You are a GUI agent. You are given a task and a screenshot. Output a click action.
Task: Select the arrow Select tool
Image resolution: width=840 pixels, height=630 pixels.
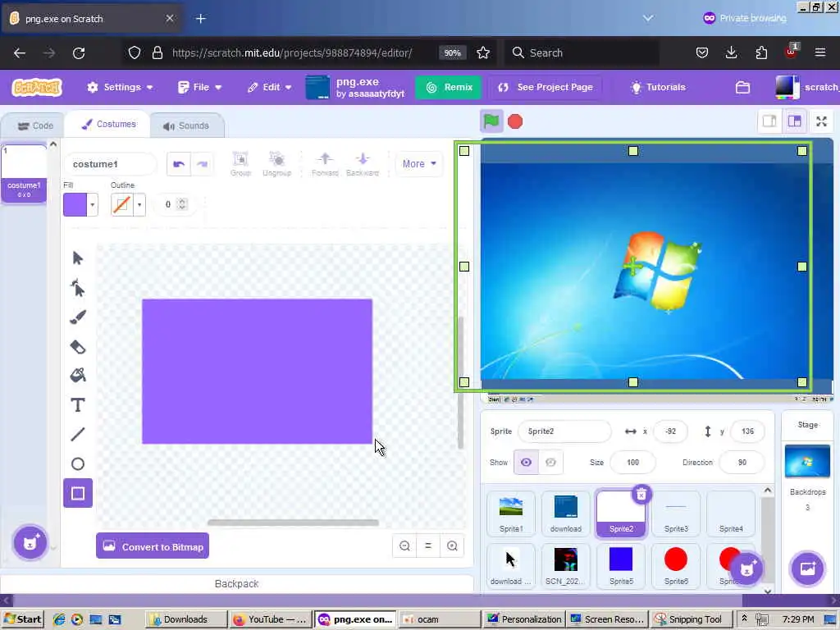click(x=78, y=258)
